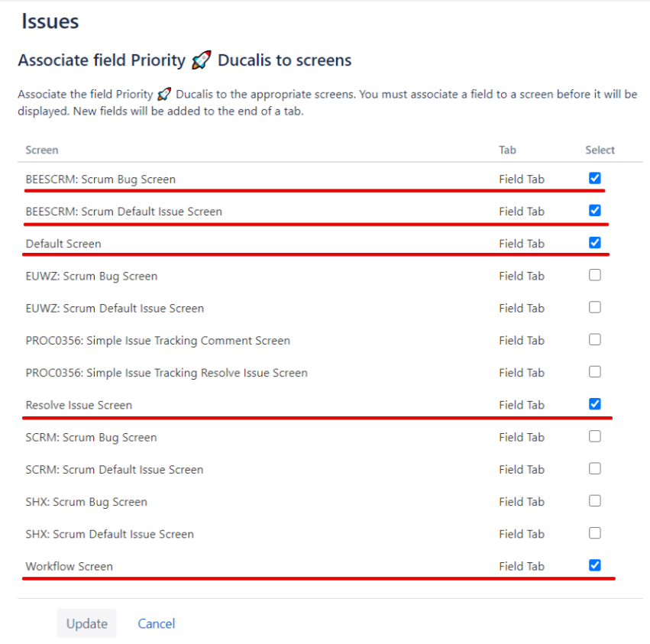The height and width of the screenshot is (644, 650).
Task: Deselect the Default Screen checkbox
Action: point(595,243)
